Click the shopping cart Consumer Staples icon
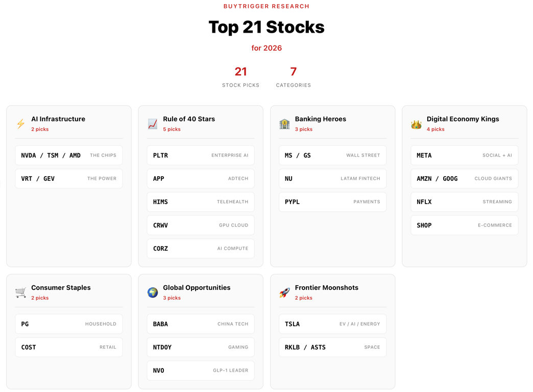The image size is (533, 392). point(21,292)
